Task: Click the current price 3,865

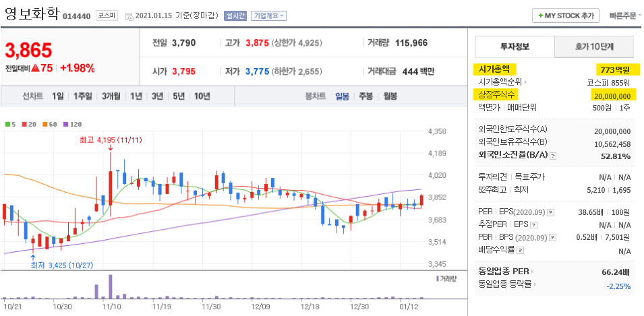Action: tap(28, 51)
